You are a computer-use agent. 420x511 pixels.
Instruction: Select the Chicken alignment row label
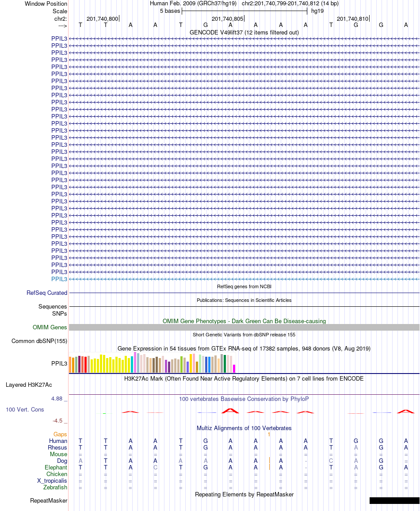click(57, 474)
